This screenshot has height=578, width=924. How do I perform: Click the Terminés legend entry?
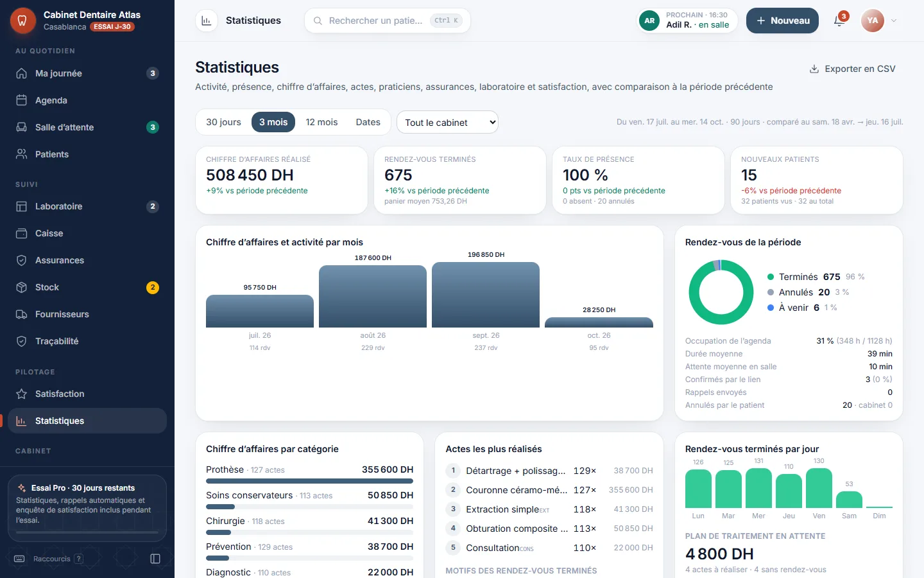coord(816,277)
